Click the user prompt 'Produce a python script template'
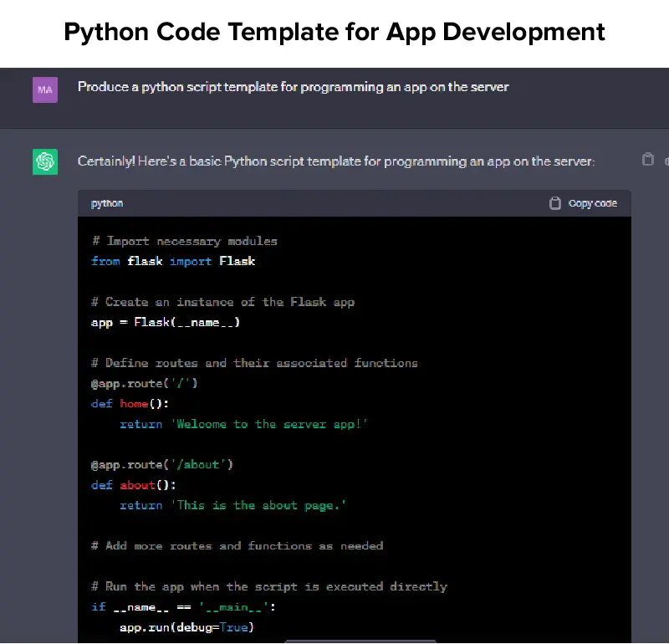 coord(293,87)
